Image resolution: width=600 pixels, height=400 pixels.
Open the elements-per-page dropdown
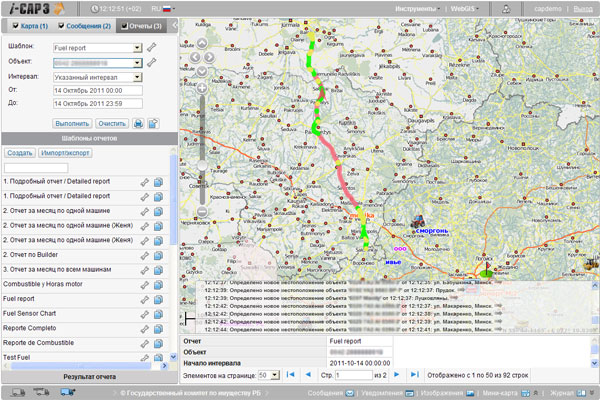[x=276, y=374]
